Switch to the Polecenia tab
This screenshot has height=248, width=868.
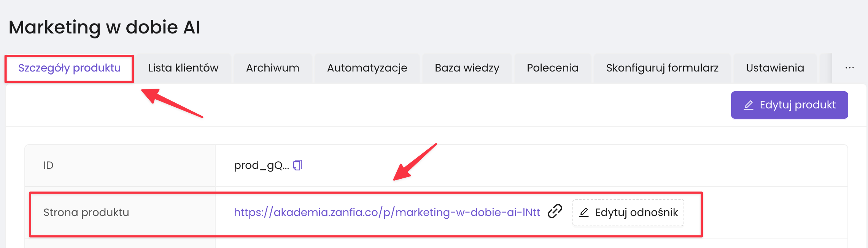pos(552,68)
